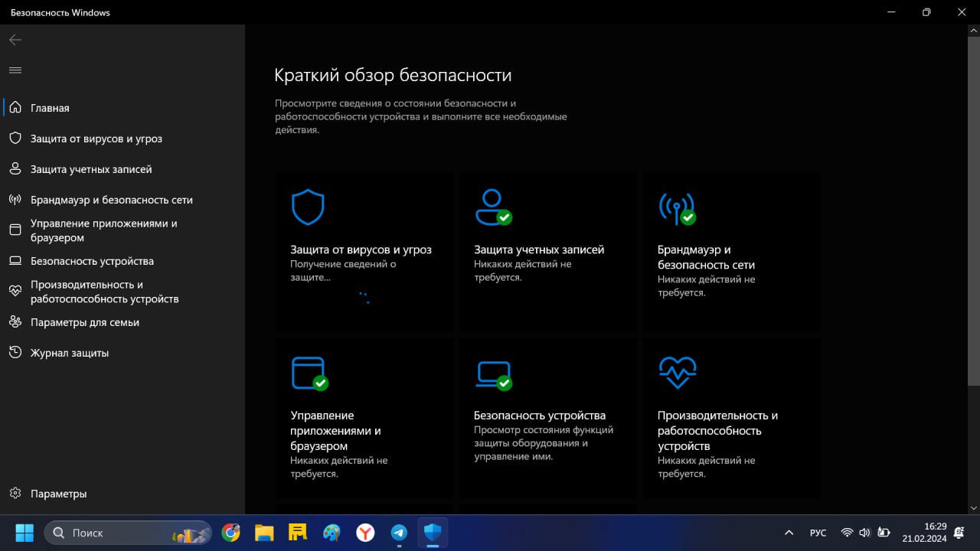Open "Брандмауэр и безопасность сети" in sidebar

coord(112,200)
